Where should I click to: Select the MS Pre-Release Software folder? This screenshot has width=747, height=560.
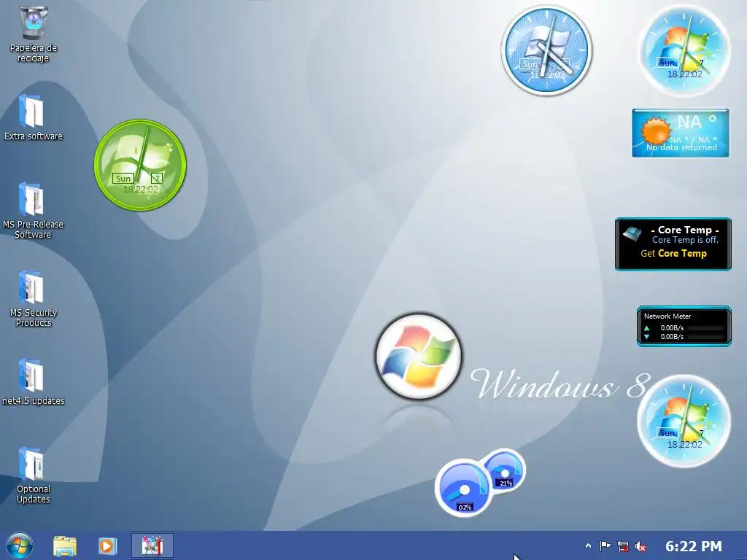[33, 210]
